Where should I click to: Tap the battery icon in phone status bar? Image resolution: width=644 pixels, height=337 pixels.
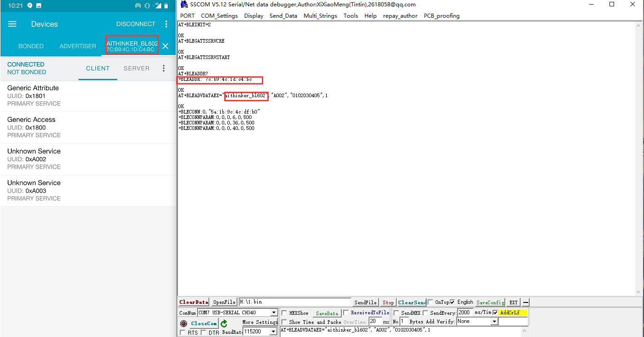pyautogui.click(x=166, y=5)
